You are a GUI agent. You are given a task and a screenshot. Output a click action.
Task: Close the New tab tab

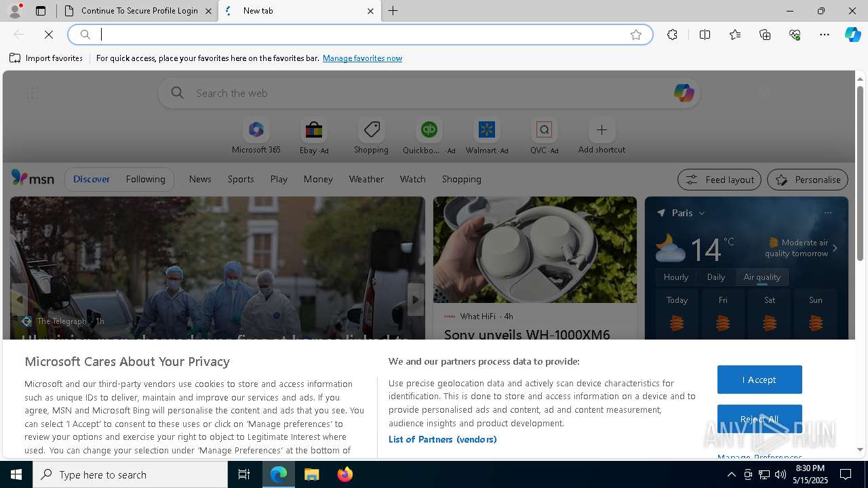tap(370, 11)
